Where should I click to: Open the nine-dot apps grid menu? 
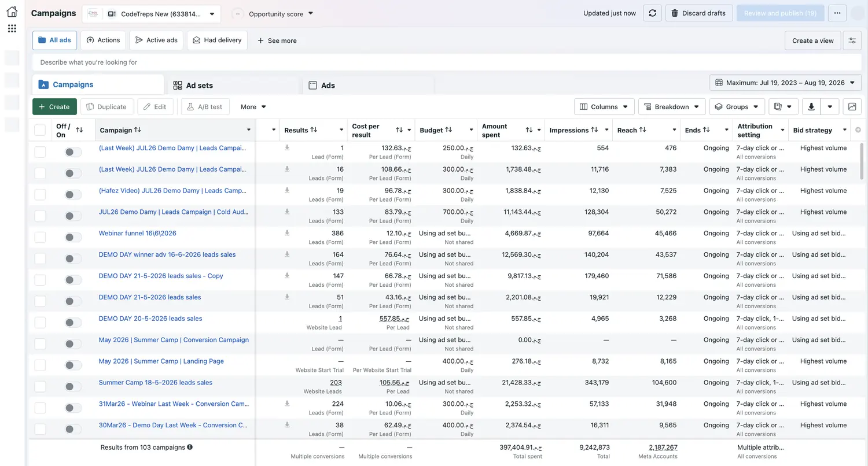pyautogui.click(x=12, y=28)
